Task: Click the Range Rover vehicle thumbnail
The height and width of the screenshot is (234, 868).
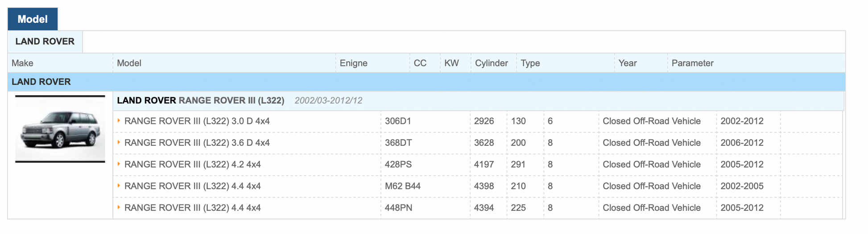Action: pyautogui.click(x=60, y=129)
